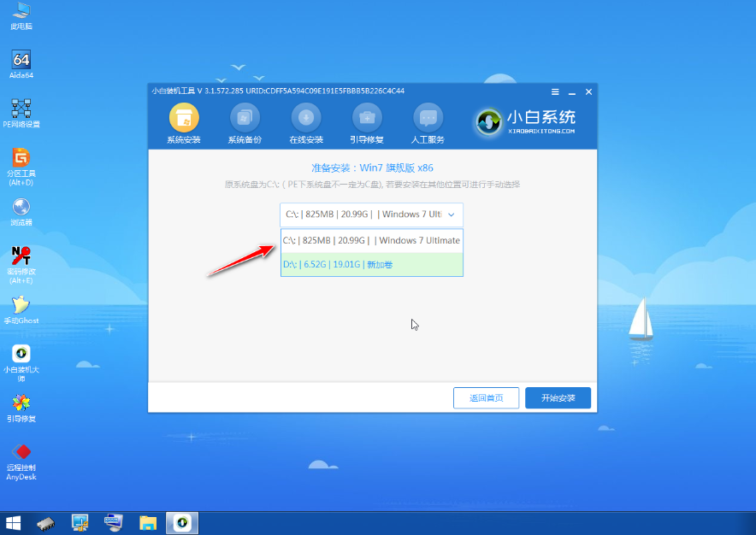The width and height of the screenshot is (756, 535).
Task: Open 人工服务 (Customer Service) icon
Action: pyautogui.click(x=428, y=120)
